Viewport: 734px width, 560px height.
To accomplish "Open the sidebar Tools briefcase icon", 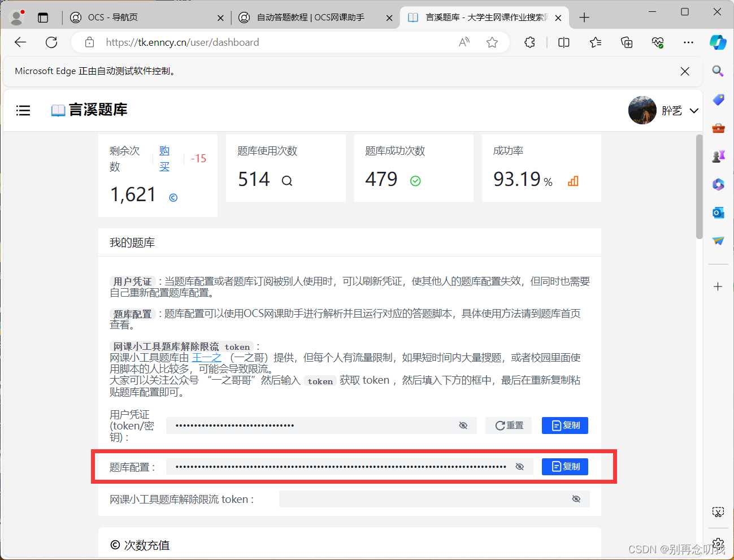I will [x=718, y=128].
